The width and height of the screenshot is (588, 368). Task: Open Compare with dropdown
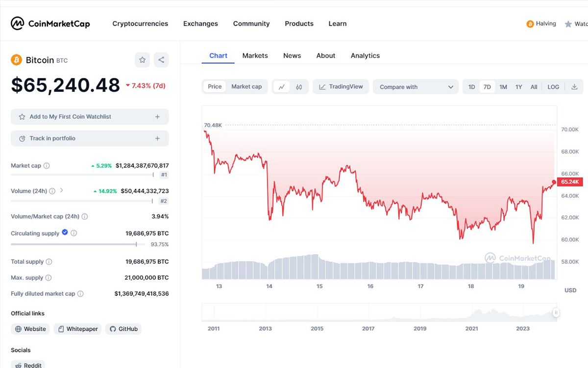[x=416, y=87]
